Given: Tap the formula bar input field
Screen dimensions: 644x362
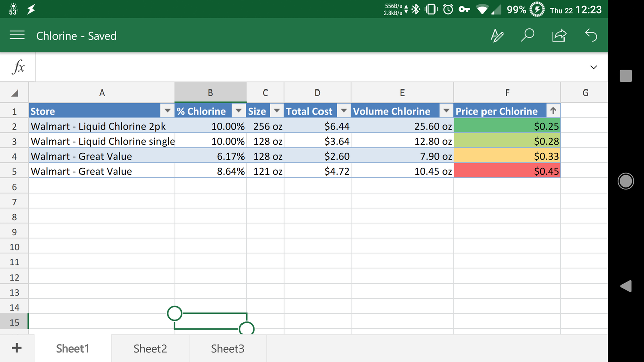Looking at the screenshot, I should click(x=309, y=67).
